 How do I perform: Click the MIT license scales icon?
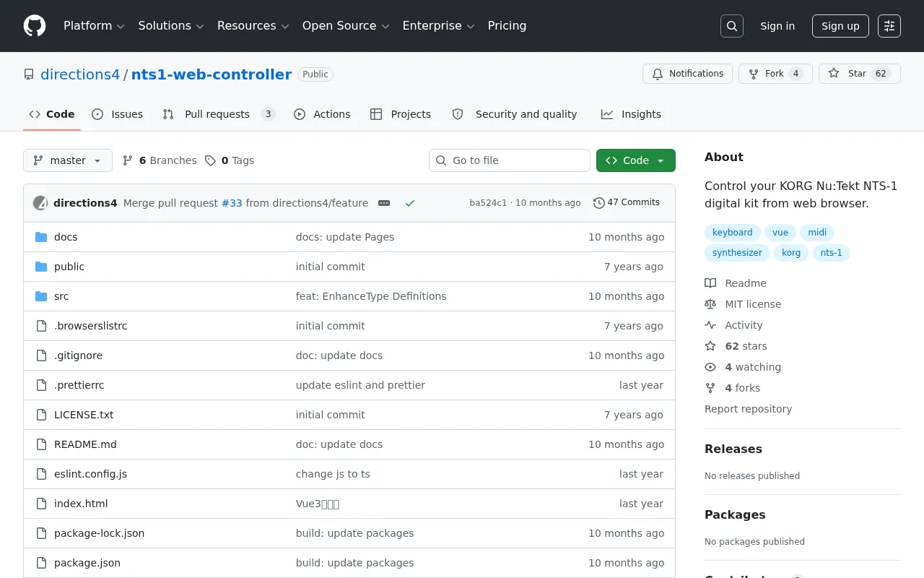point(710,304)
